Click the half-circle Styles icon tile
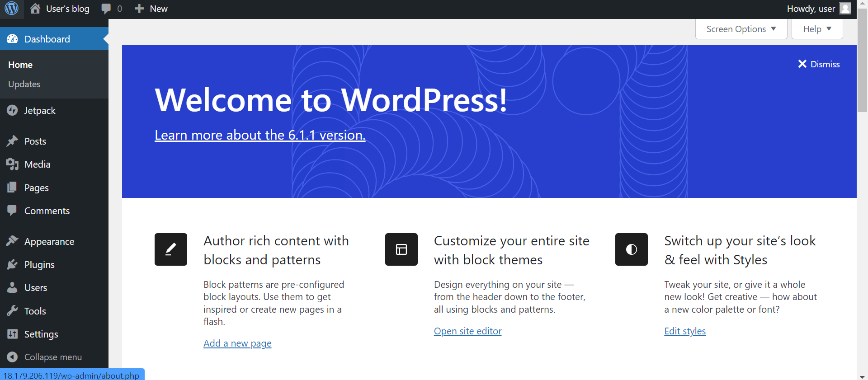The width and height of the screenshot is (868, 380). click(x=632, y=249)
